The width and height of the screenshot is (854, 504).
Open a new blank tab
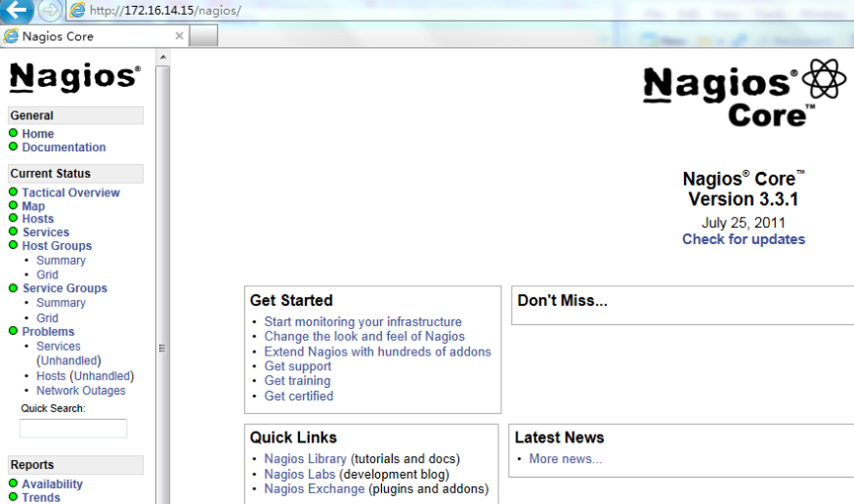(203, 36)
